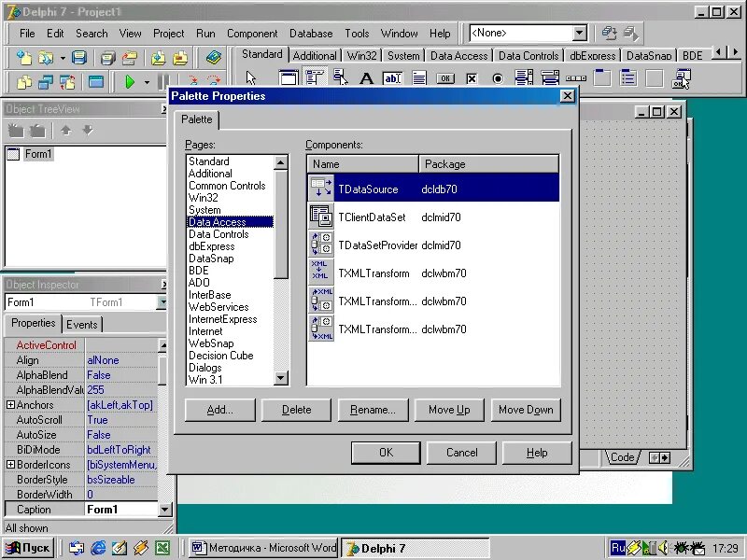
Task: Open Object Inspector Form1 object dropdown
Action: pyautogui.click(x=162, y=301)
